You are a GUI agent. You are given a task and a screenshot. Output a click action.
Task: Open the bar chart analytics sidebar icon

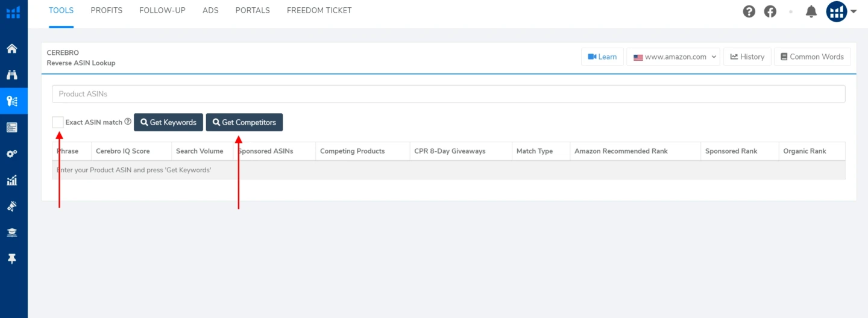tap(12, 180)
